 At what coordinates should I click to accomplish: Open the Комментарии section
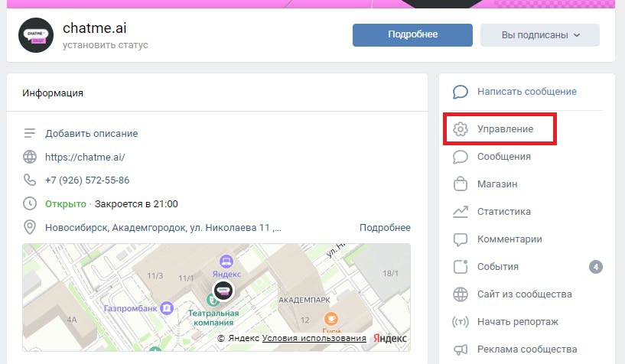(509, 239)
